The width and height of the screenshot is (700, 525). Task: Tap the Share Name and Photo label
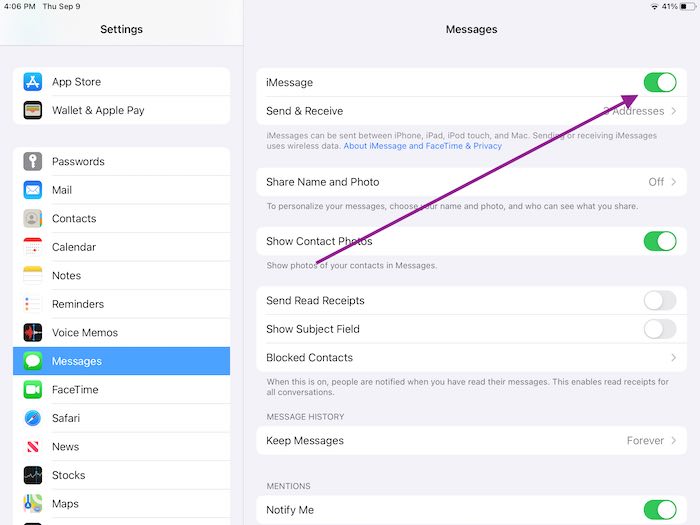click(x=322, y=182)
